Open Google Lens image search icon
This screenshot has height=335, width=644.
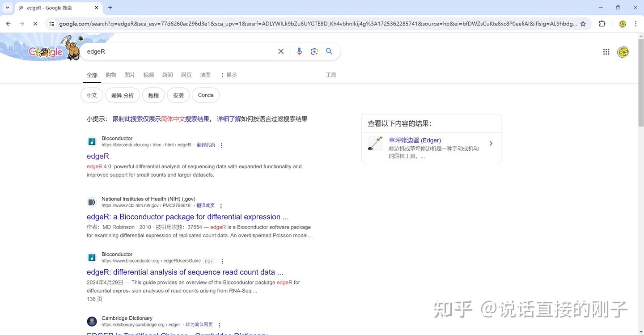coord(314,51)
